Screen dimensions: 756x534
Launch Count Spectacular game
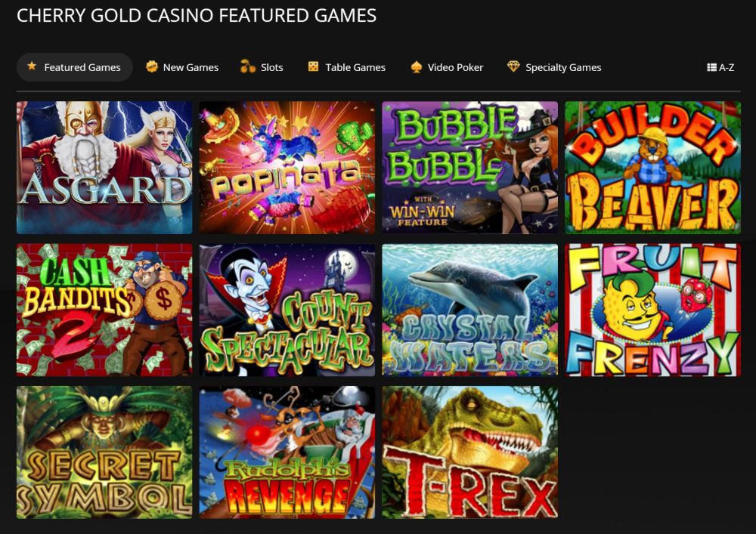point(287,310)
